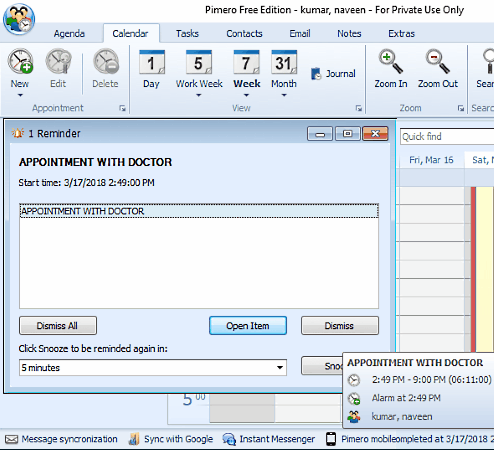Open the Agenda tab
494x450 pixels.
click(x=69, y=34)
